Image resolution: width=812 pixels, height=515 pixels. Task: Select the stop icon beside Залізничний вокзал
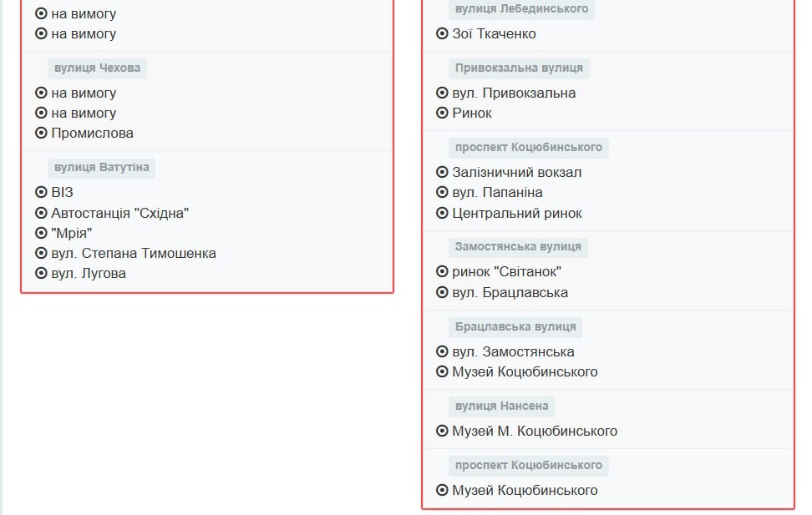click(x=441, y=172)
